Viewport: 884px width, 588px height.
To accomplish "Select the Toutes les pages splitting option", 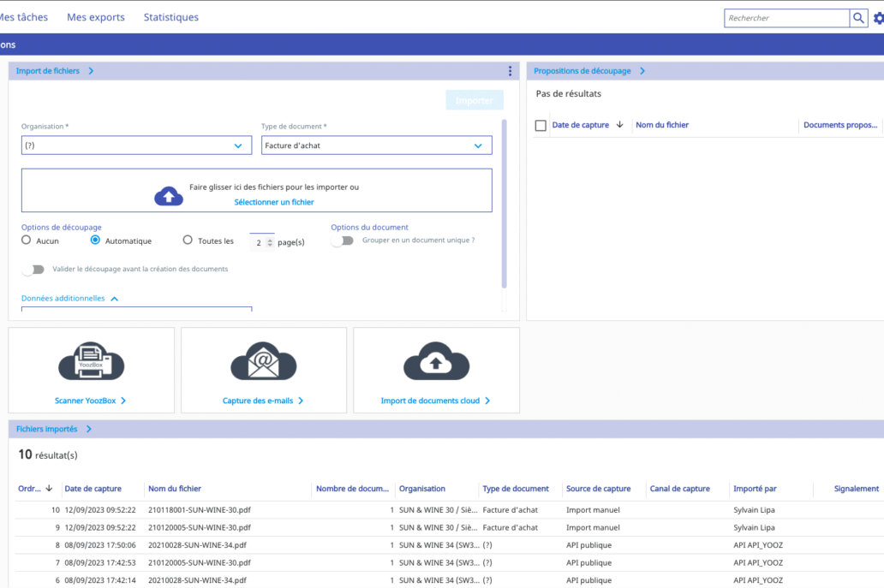I will click(x=188, y=240).
